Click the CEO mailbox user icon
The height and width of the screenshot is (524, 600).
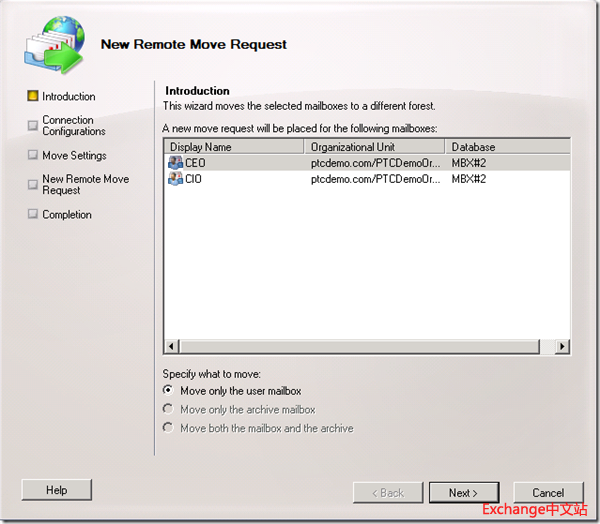[x=176, y=163]
